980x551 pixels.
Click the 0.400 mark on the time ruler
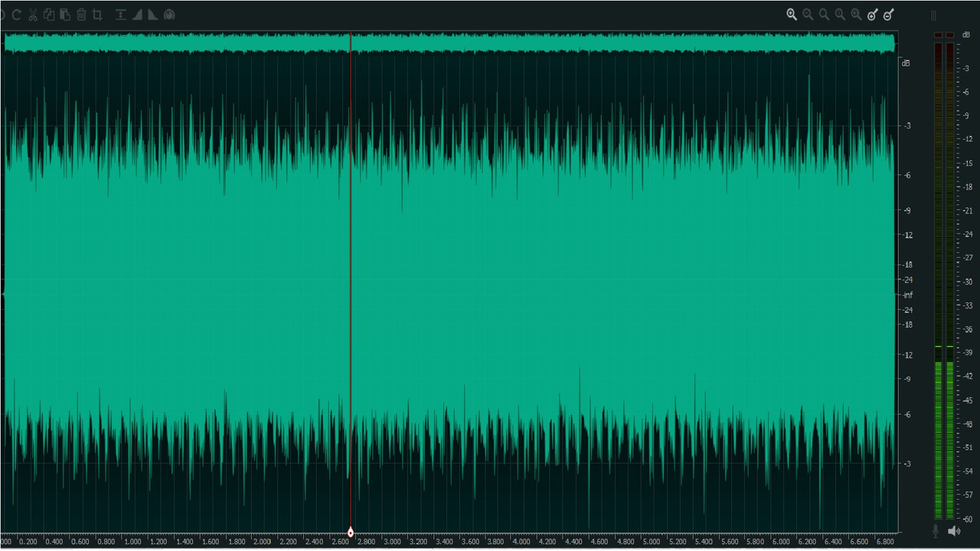[54, 542]
